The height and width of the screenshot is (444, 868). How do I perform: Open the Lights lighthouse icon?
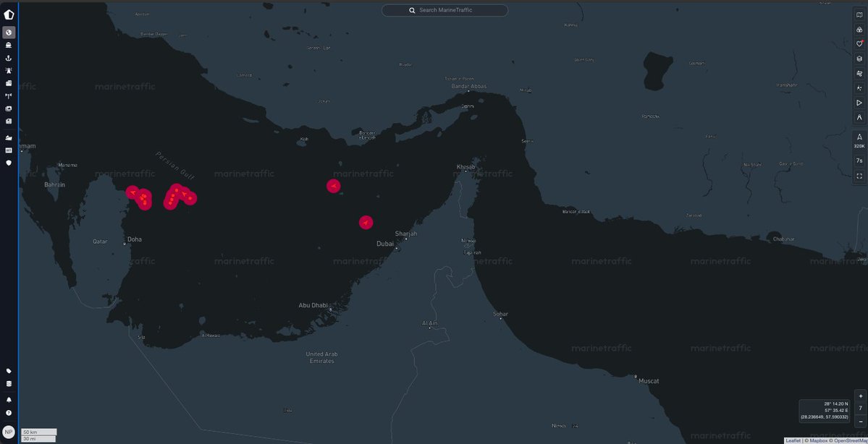point(9,71)
